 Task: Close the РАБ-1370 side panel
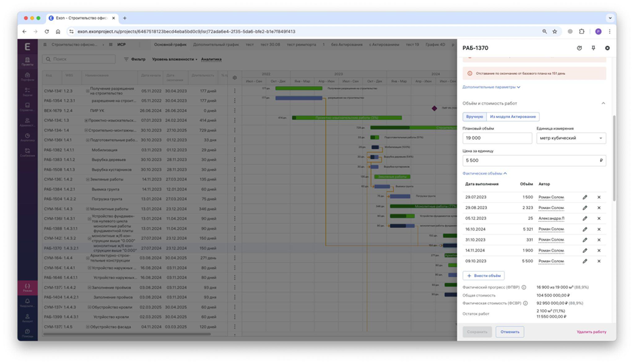[x=607, y=48]
